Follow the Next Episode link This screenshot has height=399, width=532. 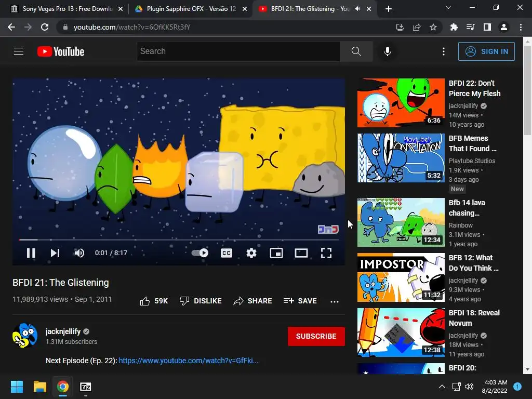point(189,361)
